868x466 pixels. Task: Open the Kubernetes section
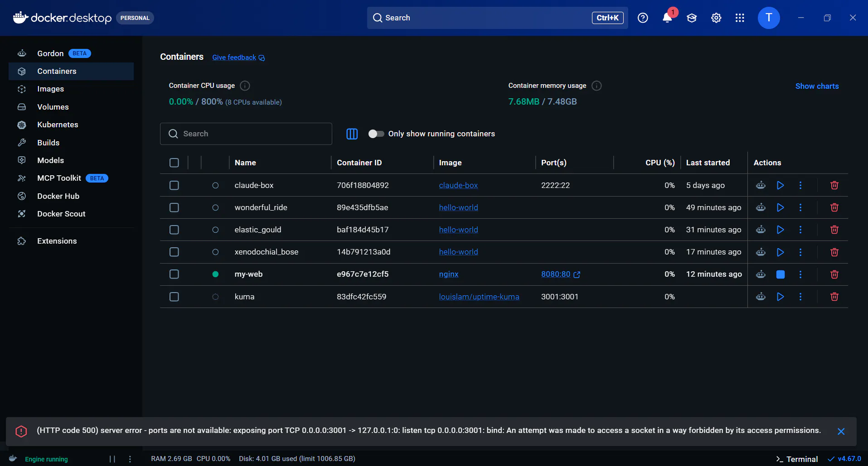pos(71,125)
